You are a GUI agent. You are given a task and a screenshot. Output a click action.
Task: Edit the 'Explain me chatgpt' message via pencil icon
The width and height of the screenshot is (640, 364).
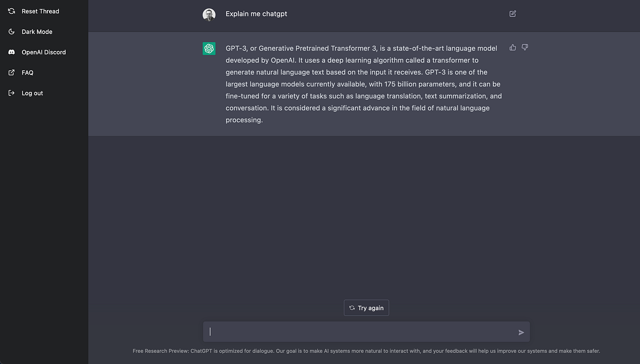tap(513, 14)
